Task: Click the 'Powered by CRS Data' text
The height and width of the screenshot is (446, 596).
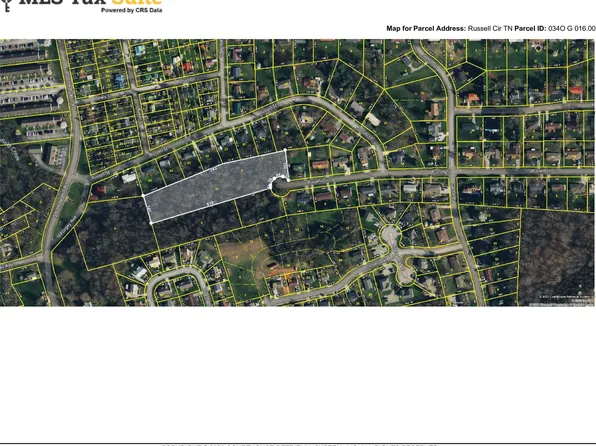Action: pyautogui.click(x=132, y=10)
